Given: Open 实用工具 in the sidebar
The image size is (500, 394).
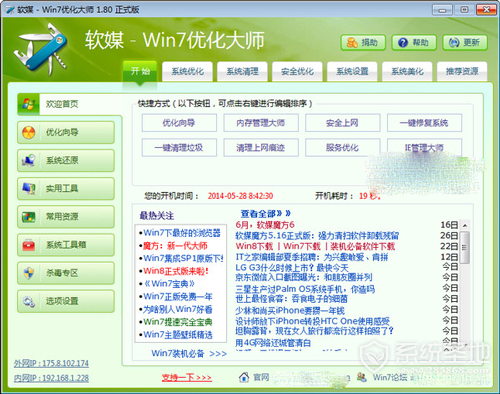Looking at the screenshot, I should click(66, 188).
